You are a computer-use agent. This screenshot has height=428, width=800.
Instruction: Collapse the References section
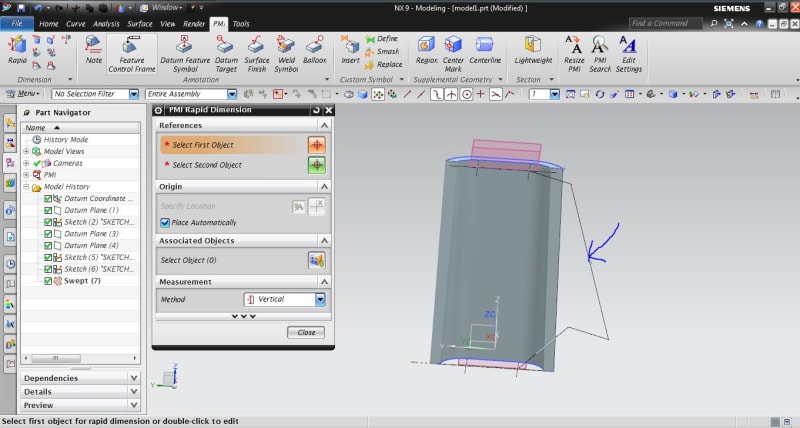point(324,125)
